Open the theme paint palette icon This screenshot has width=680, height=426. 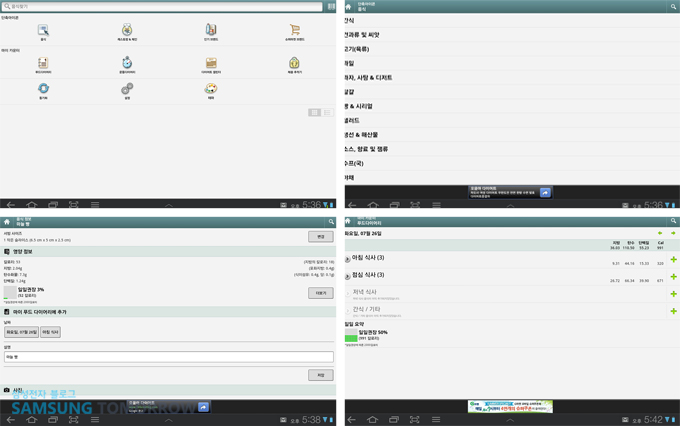pyautogui.click(x=211, y=89)
